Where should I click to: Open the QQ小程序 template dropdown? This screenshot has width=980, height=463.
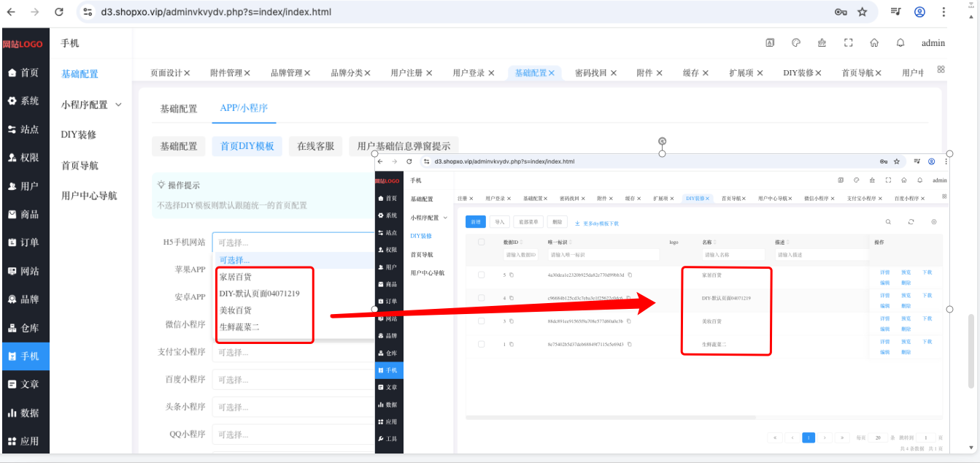click(x=293, y=435)
